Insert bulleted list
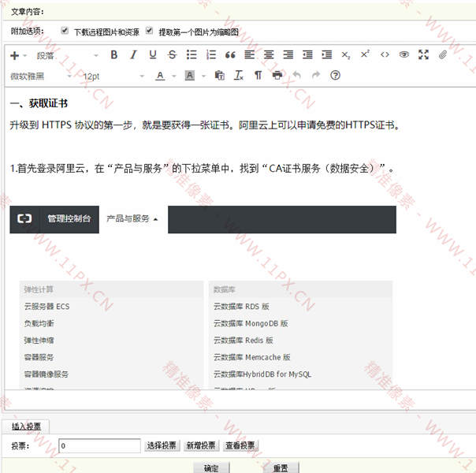 click(192, 55)
